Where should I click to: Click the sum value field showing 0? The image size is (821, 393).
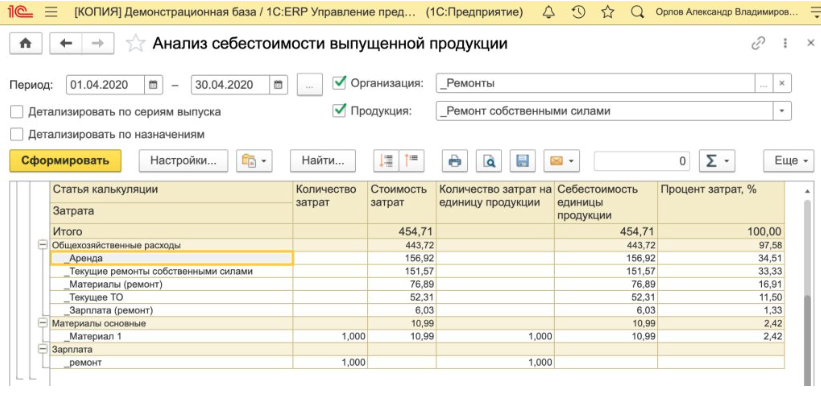pyautogui.click(x=642, y=161)
